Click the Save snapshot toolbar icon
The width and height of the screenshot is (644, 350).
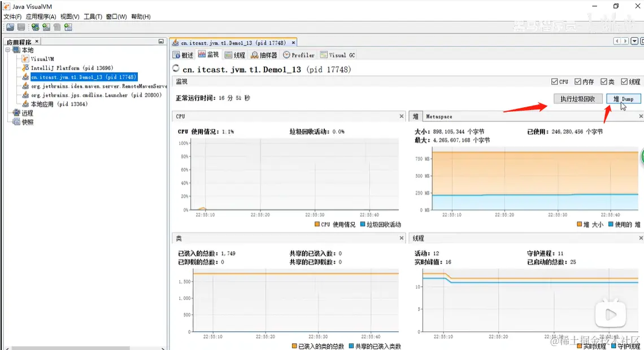point(21,27)
